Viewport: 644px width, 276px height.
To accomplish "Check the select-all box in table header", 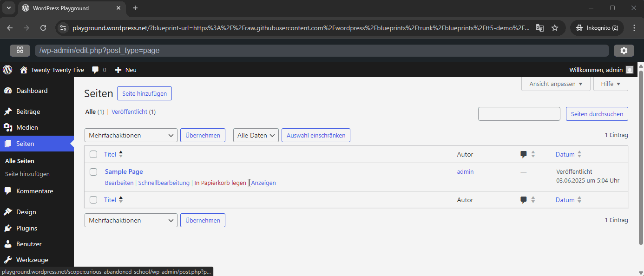I will [93, 154].
